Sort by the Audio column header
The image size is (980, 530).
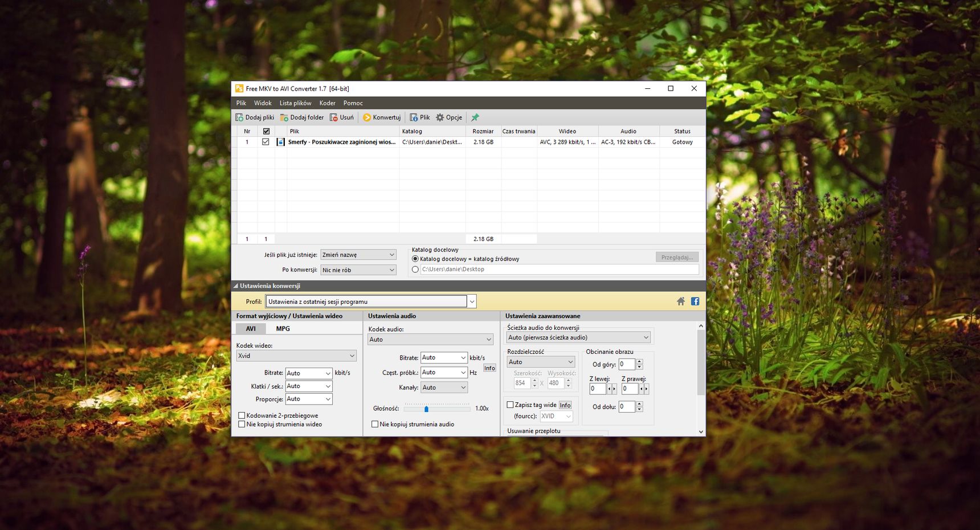coord(628,131)
